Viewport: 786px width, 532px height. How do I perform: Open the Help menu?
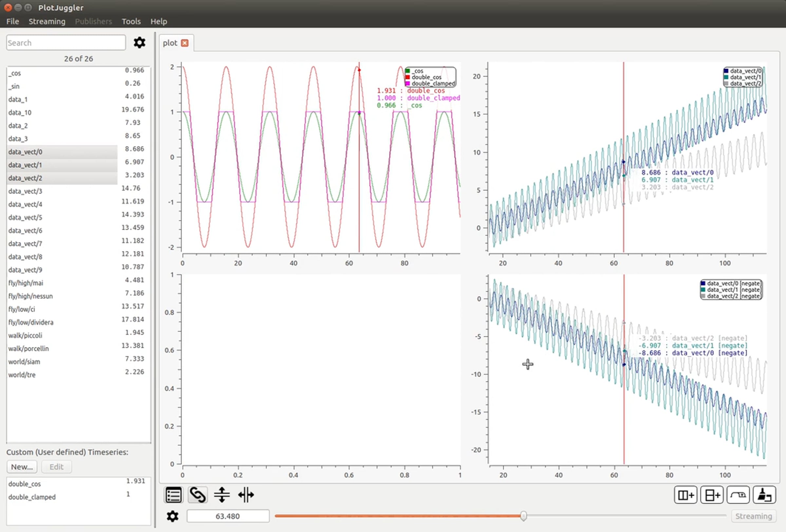(159, 21)
